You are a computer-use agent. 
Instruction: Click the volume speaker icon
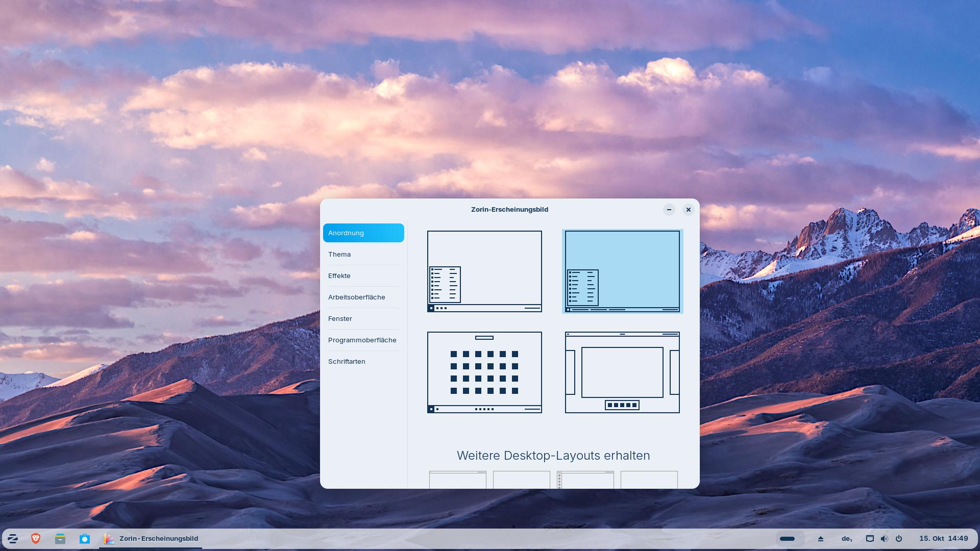(884, 539)
